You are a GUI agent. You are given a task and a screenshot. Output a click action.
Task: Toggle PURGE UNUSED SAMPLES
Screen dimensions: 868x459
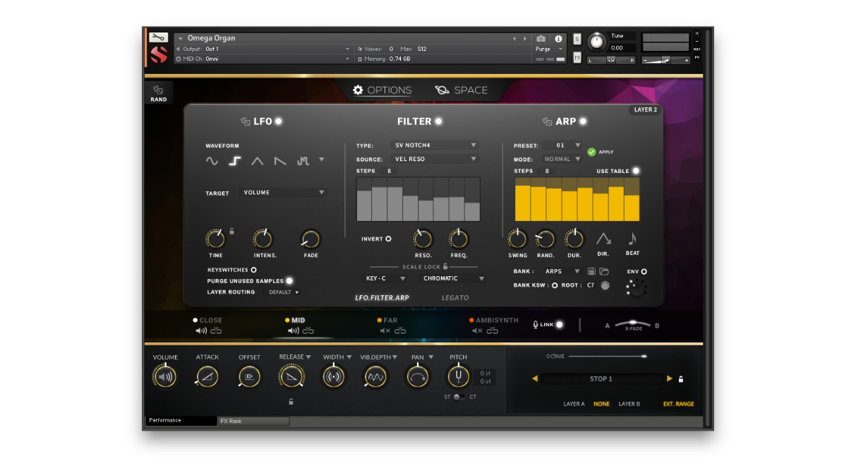click(289, 281)
